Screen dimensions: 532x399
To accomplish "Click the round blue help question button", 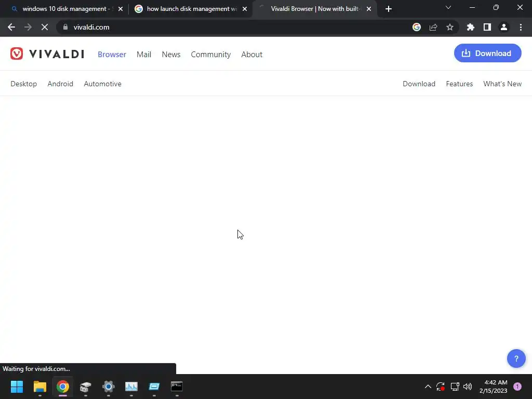I will (516, 358).
